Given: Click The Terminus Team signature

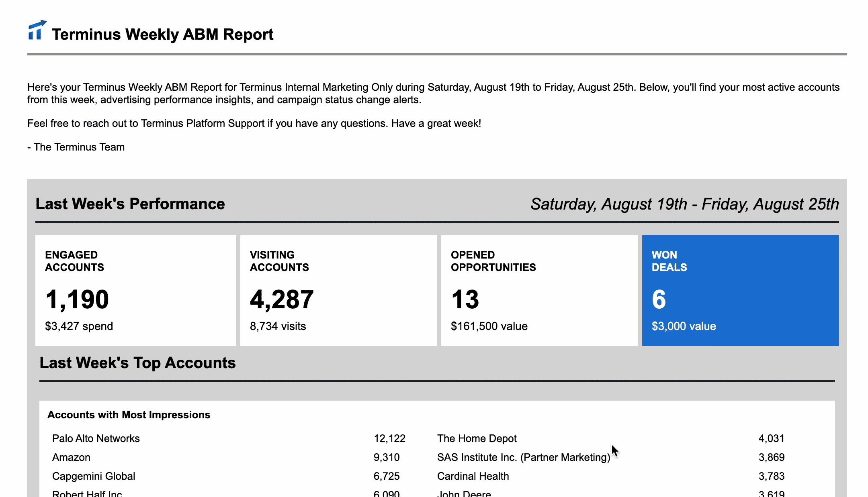Looking at the screenshot, I should [76, 147].
